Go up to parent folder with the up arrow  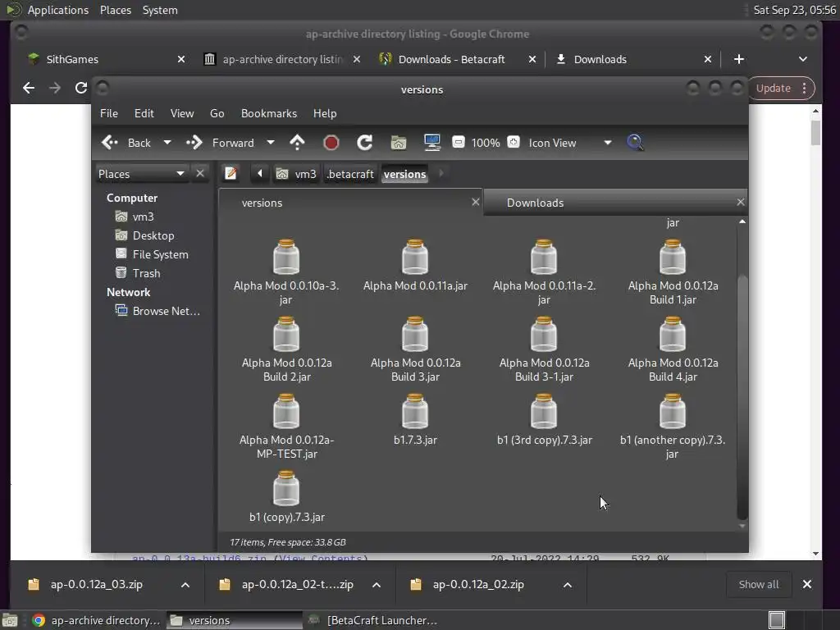[297, 143]
